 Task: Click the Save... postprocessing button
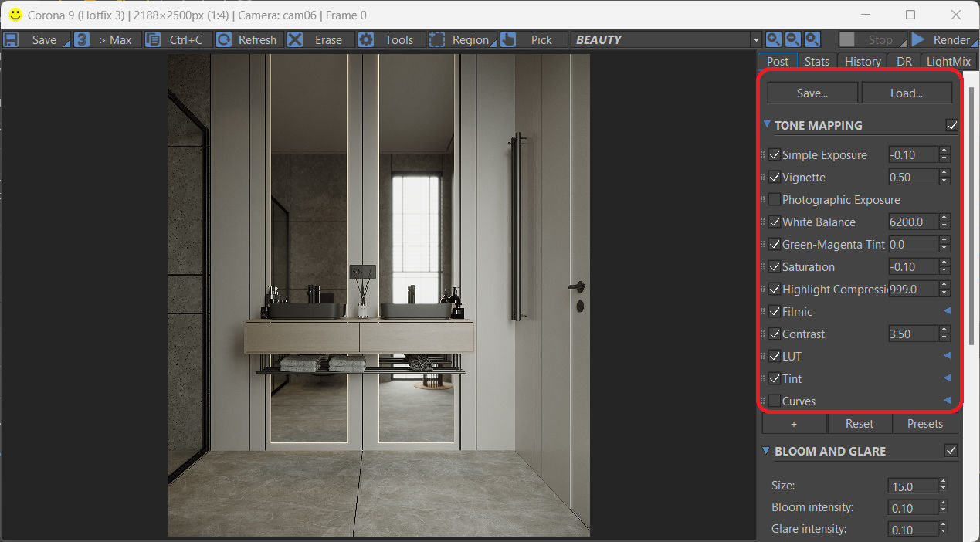coord(812,93)
